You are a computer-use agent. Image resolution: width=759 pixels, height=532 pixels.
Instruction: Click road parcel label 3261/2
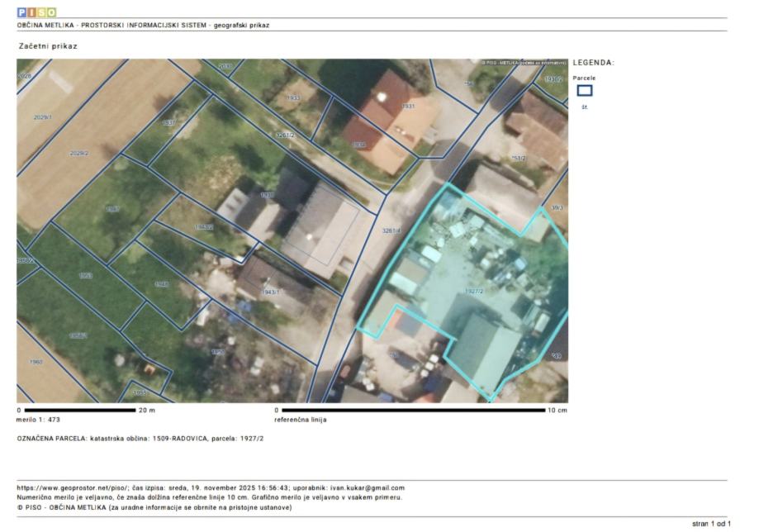point(284,135)
